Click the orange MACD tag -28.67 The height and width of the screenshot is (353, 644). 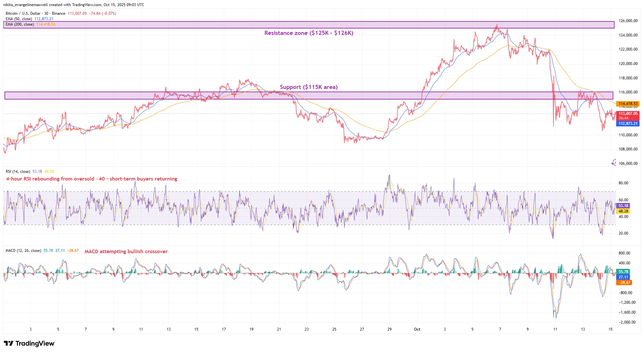tap(624, 283)
